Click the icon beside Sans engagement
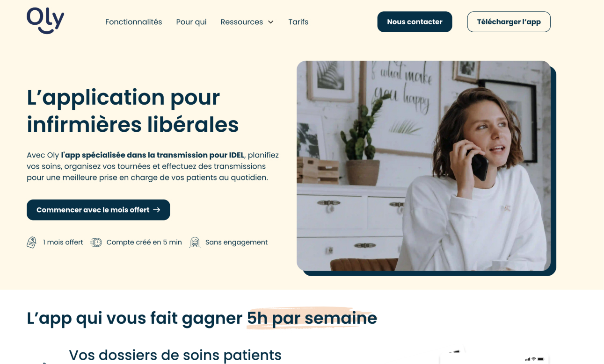This screenshot has height=364, width=604. pos(195,243)
